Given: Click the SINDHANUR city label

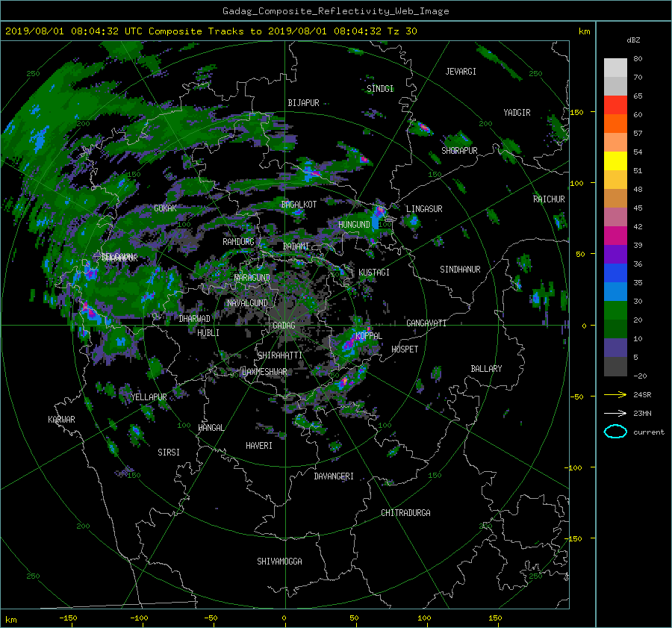Looking at the screenshot, I should (x=460, y=270).
